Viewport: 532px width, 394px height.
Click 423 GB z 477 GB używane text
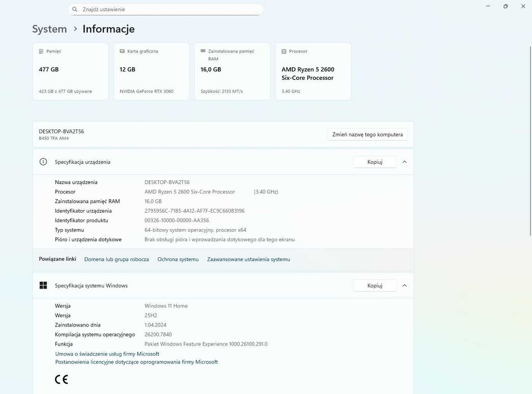(x=65, y=91)
